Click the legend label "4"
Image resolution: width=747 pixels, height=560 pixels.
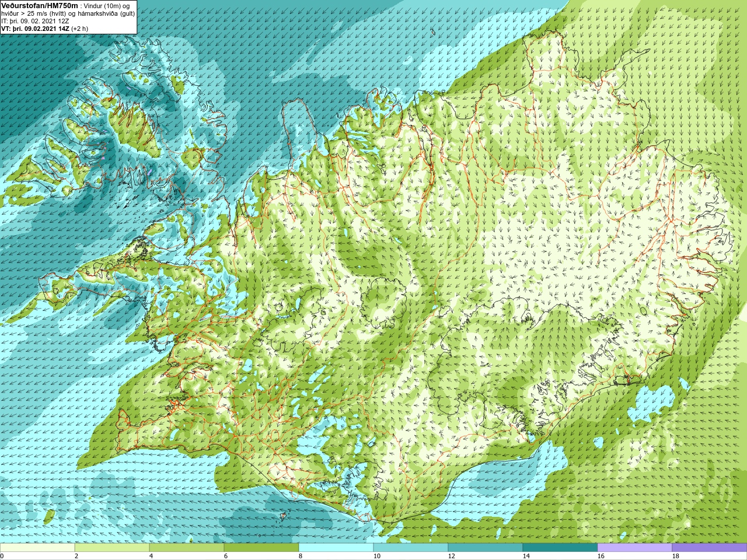[151, 556]
